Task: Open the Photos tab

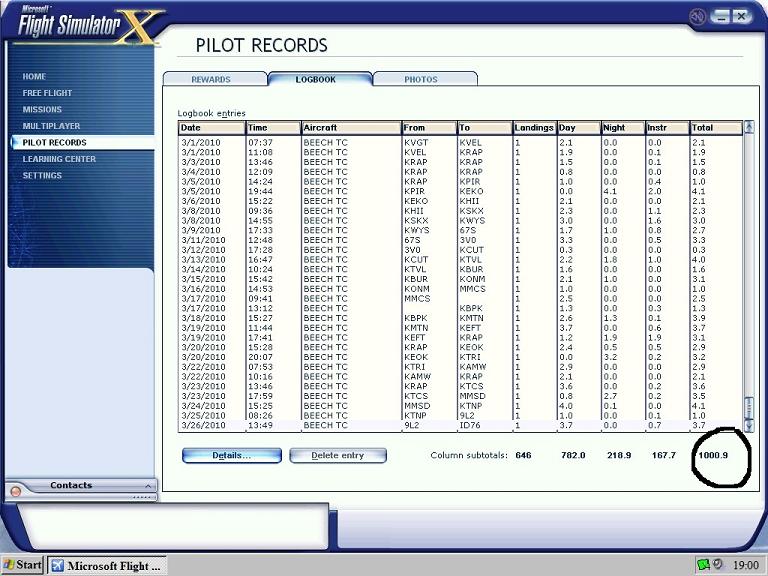Action: point(420,79)
